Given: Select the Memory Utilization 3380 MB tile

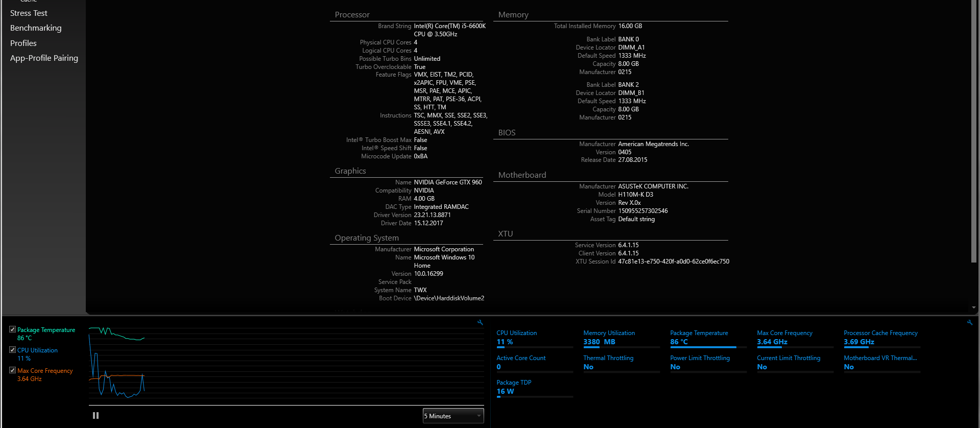Looking at the screenshot, I should tap(622, 339).
